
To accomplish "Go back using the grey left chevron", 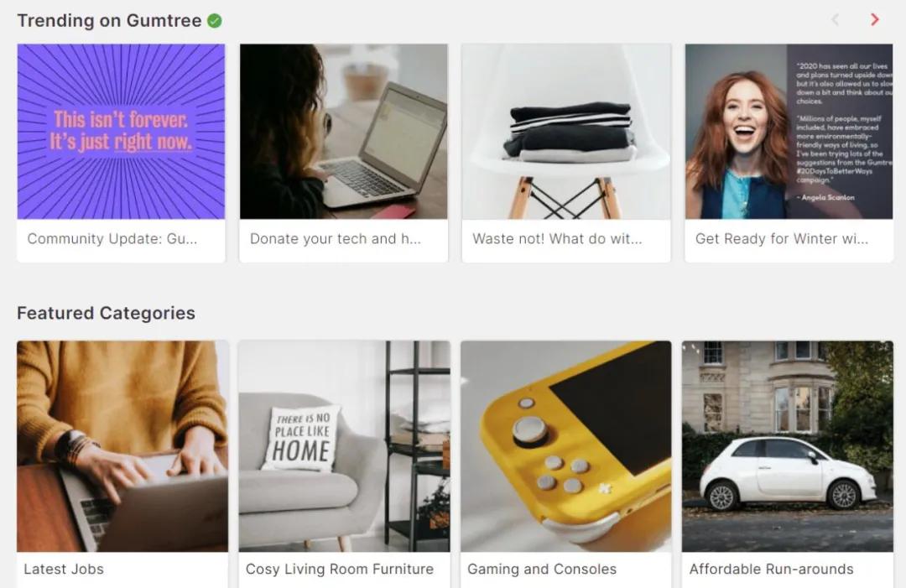I will tap(835, 19).
